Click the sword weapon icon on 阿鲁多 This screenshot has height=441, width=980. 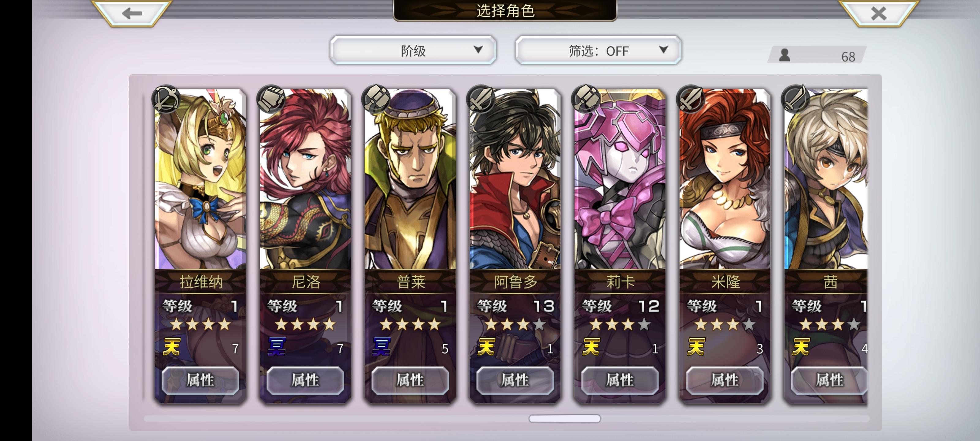(x=481, y=99)
